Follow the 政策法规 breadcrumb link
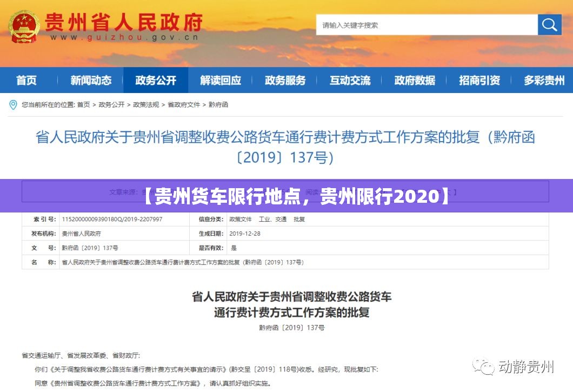The width and height of the screenshot is (573, 392). click(x=146, y=104)
